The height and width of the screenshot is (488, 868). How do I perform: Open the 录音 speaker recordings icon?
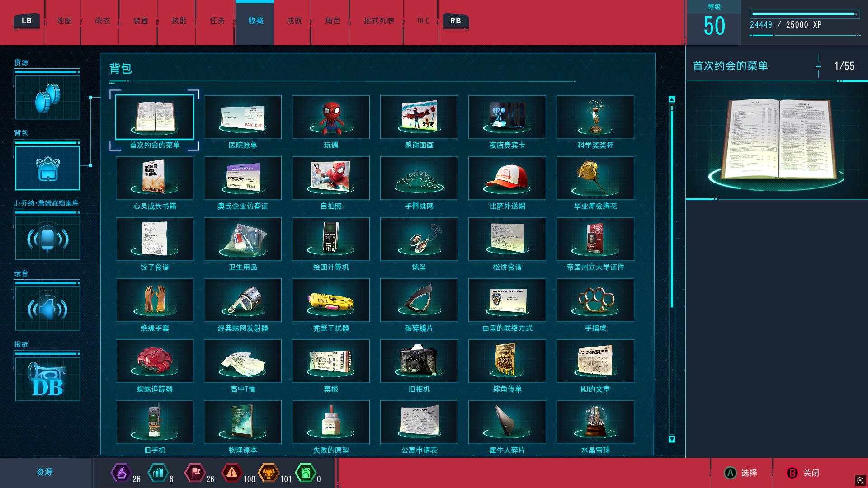coord(47,309)
